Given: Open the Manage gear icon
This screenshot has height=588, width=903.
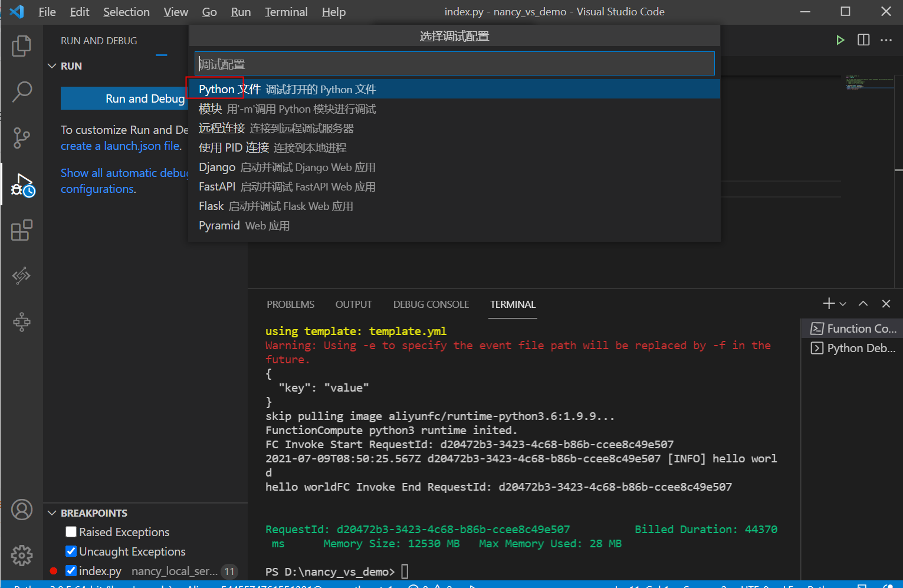Looking at the screenshot, I should 22,555.
